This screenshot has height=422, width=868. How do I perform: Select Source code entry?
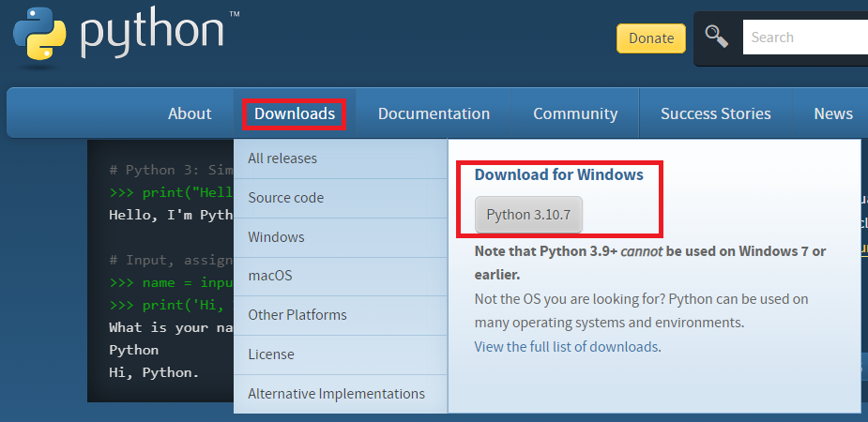[x=341, y=198]
